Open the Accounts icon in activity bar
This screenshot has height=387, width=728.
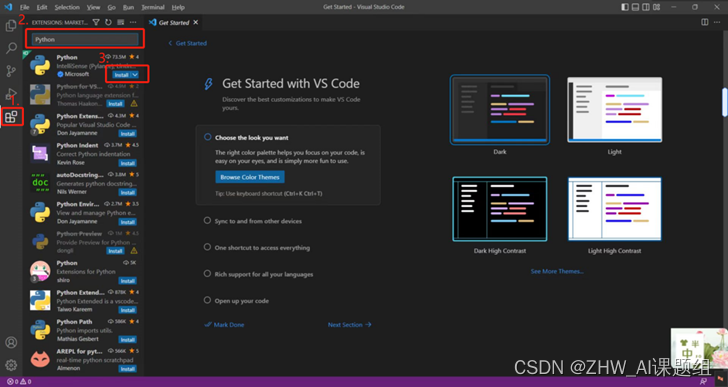(11, 342)
